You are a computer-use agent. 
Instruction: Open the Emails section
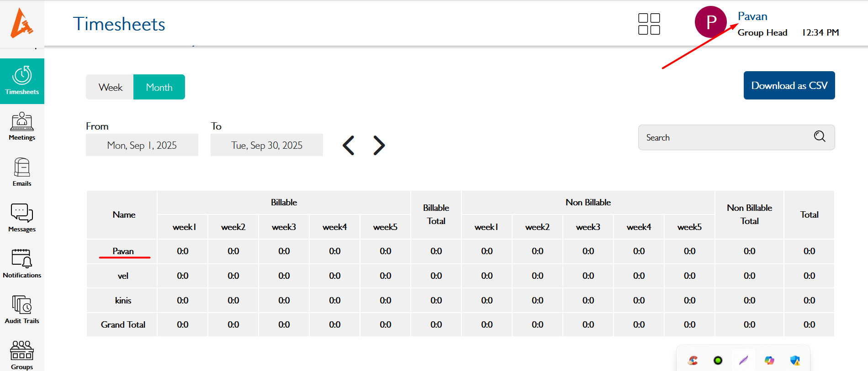point(22,172)
